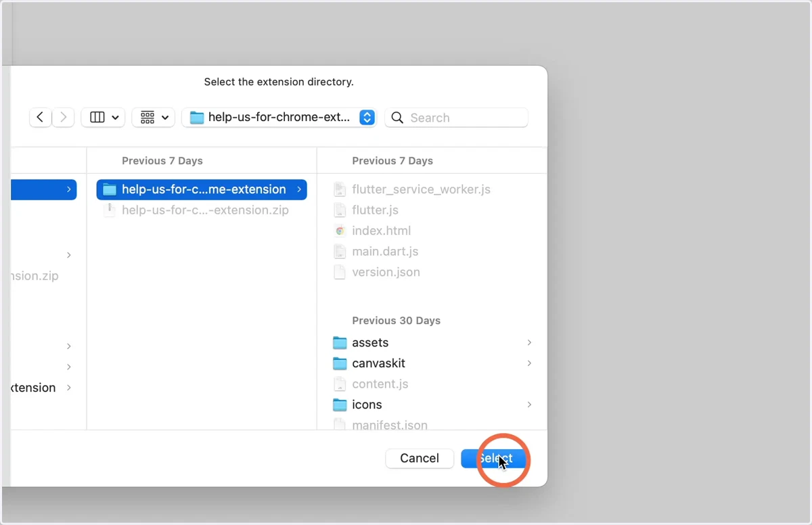Click the flutter.js file
This screenshot has height=525, width=812.
coord(375,210)
